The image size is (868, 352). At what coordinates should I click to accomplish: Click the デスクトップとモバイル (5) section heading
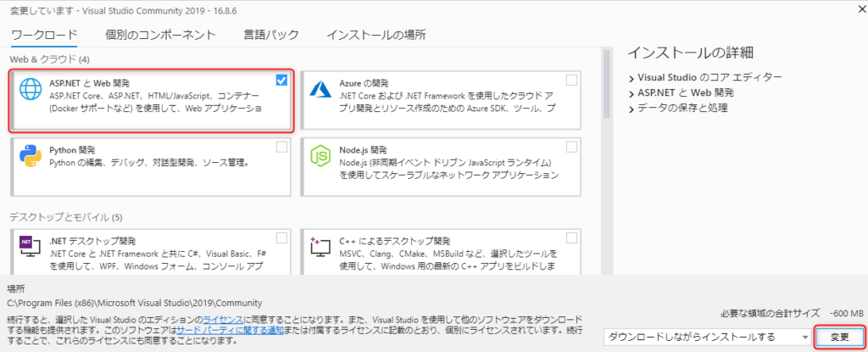pos(66,217)
